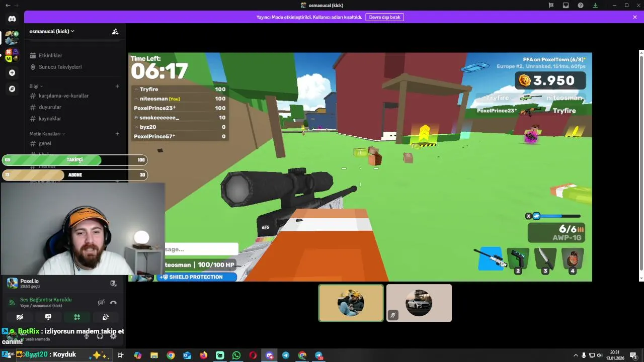Turn on camera in voice panel
Screen dimensions: 644x362
tap(20, 317)
